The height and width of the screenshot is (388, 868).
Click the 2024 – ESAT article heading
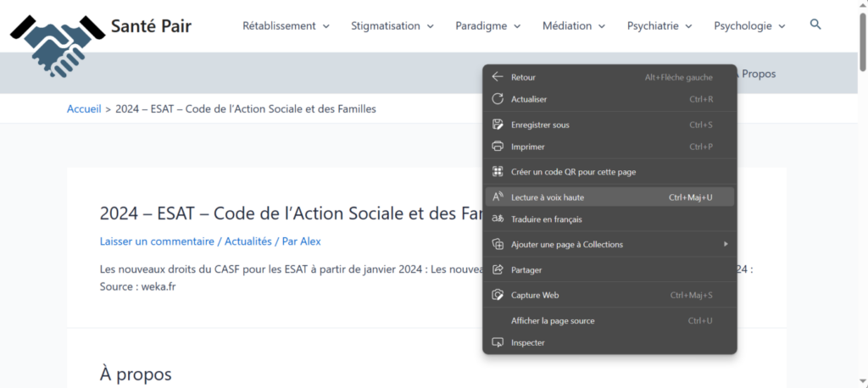(x=291, y=213)
